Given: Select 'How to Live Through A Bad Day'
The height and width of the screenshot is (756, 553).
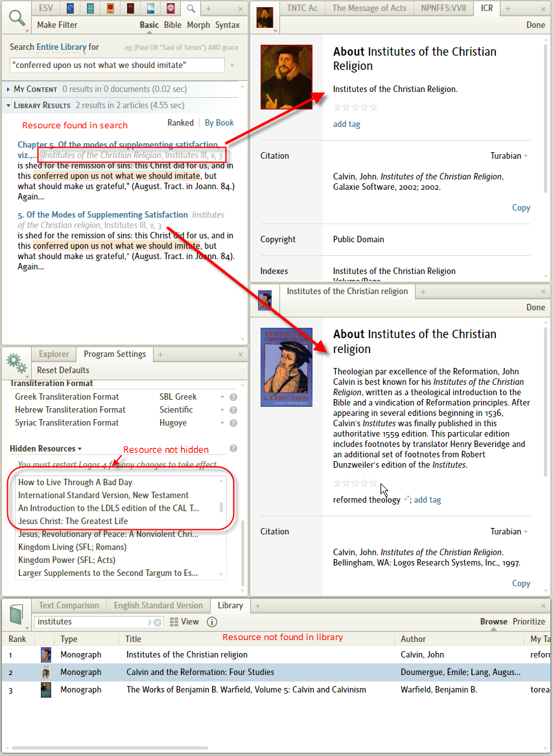Looking at the screenshot, I should (x=75, y=483).
